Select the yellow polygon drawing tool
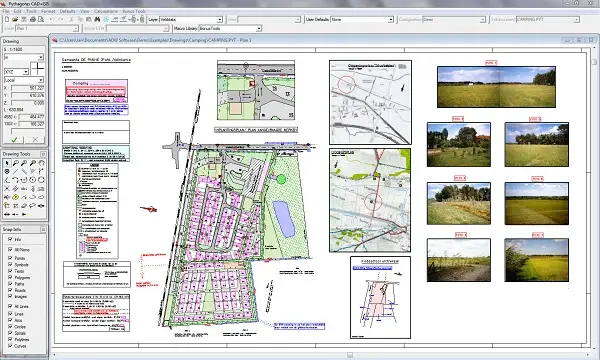 (7, 205)
